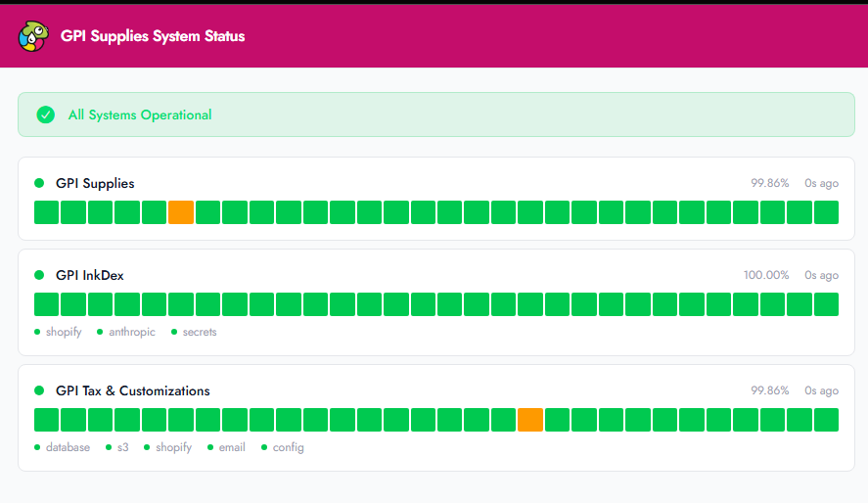868x503 pixels.
Task: Click the green dot next to anthropic
Action: tap(100, 332)
